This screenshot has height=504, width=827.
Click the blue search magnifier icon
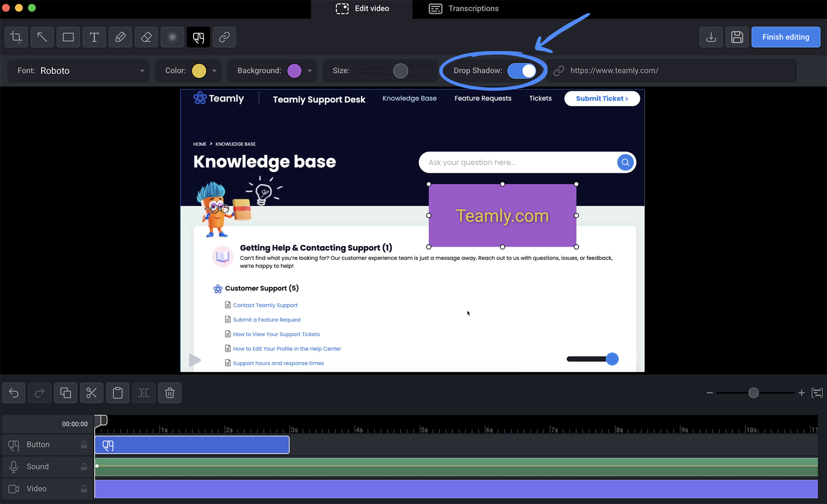pos(625,162)
